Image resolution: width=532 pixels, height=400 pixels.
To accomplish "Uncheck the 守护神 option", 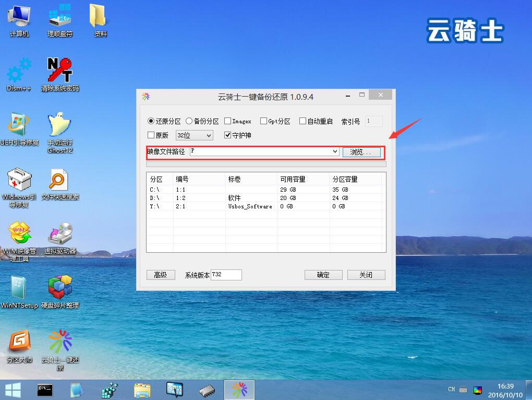I will coord(228,135).
